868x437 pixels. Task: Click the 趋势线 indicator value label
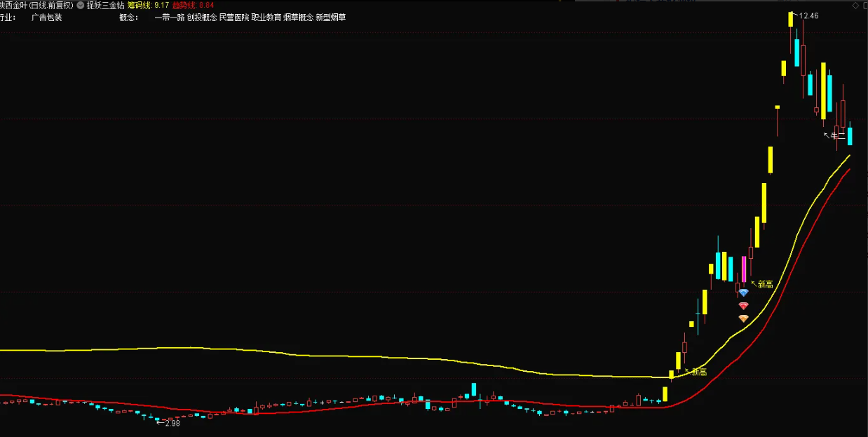click(x=193, y=5)
